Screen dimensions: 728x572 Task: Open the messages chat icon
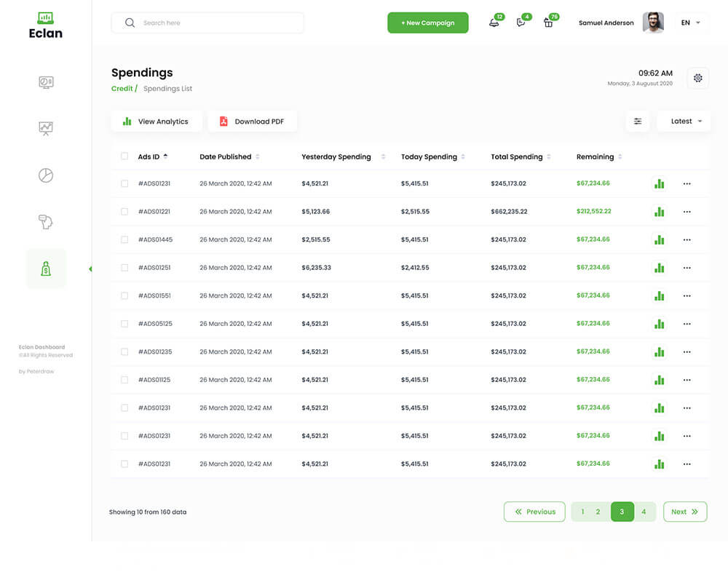521,23
